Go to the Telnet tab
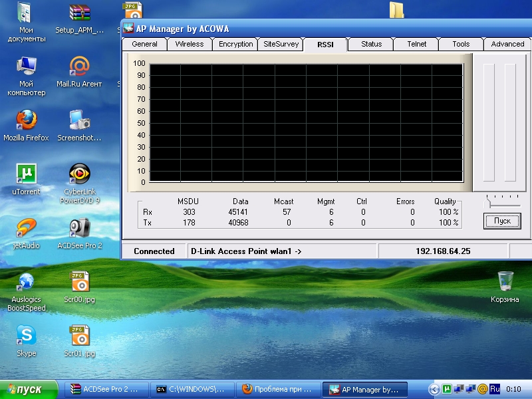 point(416,45)
